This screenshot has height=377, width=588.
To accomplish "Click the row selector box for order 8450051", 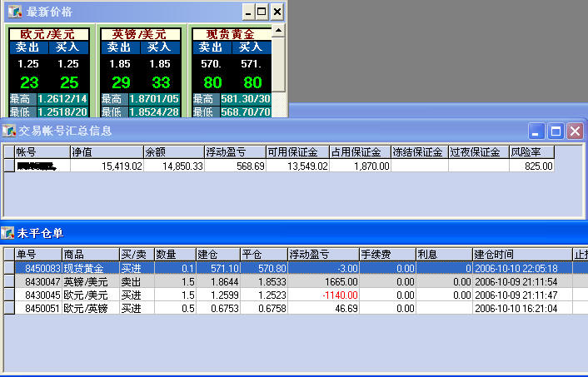I will click(x=9, y=309).
